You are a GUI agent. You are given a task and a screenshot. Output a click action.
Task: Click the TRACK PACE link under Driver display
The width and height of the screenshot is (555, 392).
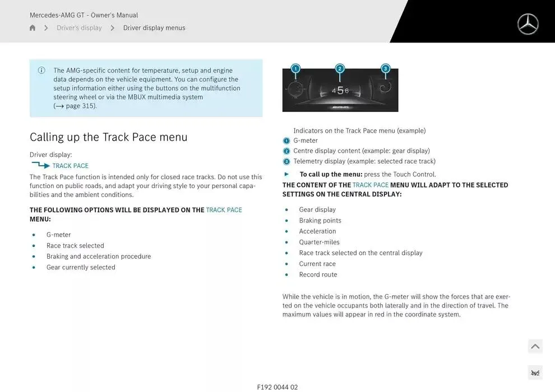pos(70,166)
